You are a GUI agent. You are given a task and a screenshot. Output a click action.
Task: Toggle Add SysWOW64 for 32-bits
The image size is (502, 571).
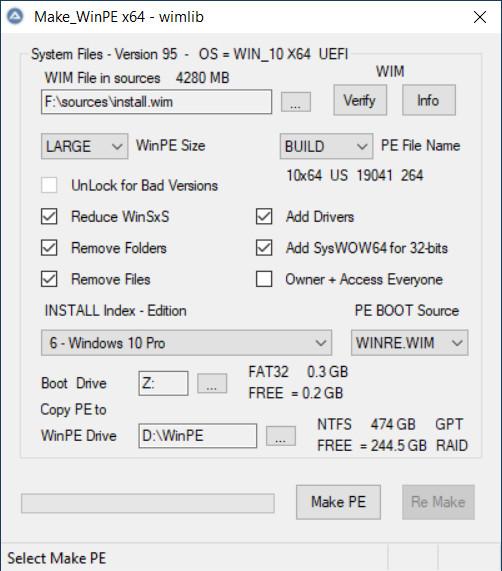pos(264,248)
